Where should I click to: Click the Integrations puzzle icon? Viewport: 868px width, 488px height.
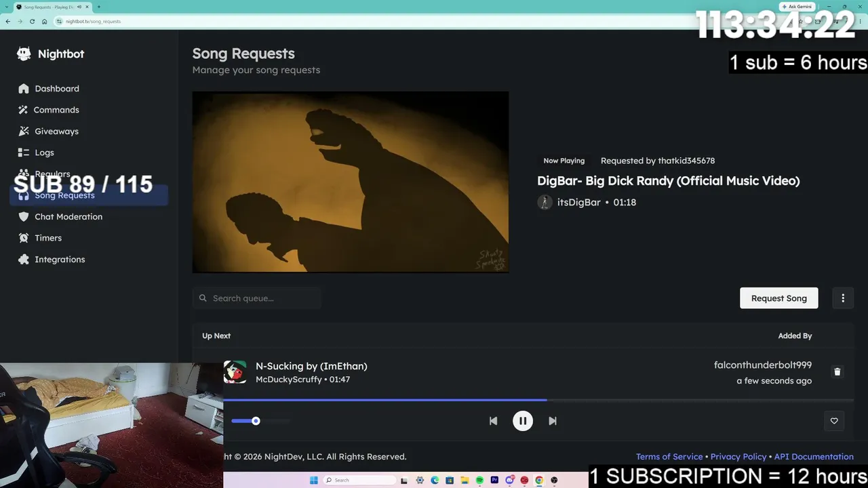[x=24, y=260]
